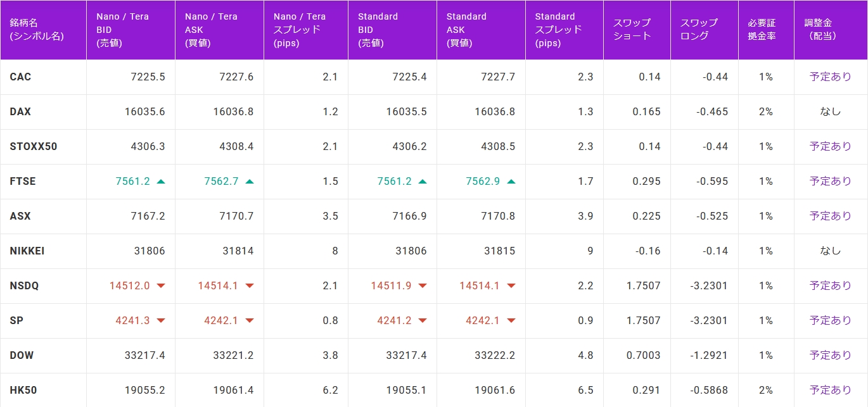Click the HK50 symbol name
The width and height of the screenshot is (868, 407).
click(23, 390)
